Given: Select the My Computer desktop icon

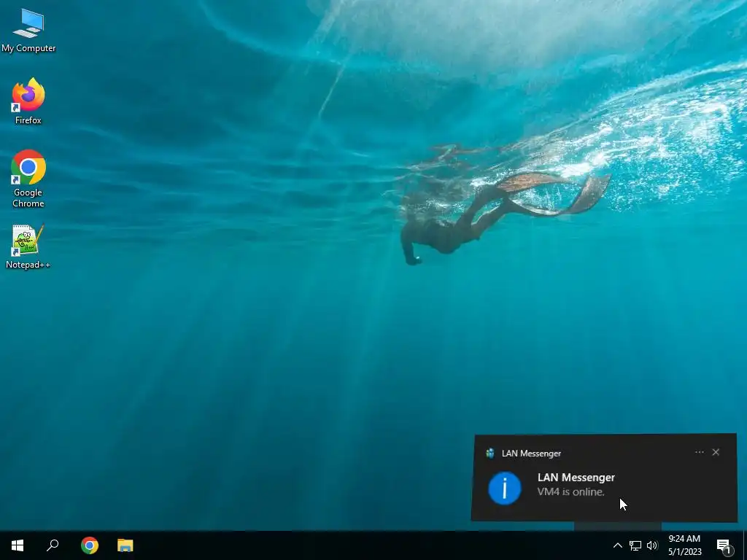Looking at the screenshot, I should (28, 31).
